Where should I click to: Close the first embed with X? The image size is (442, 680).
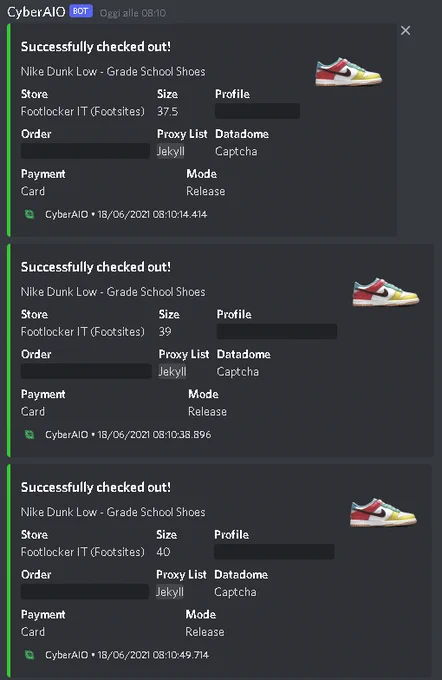[x=406, y=30]
